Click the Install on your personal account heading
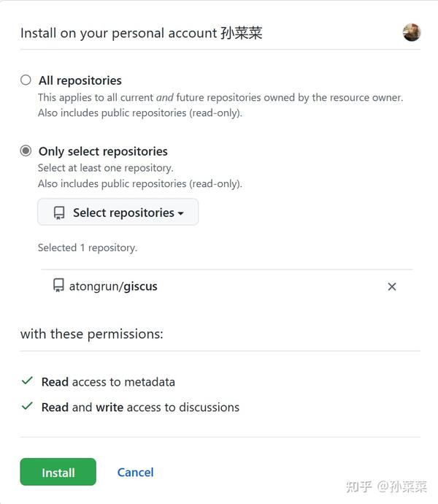Screen dimensions: 438x504 (x=141, y=33)
